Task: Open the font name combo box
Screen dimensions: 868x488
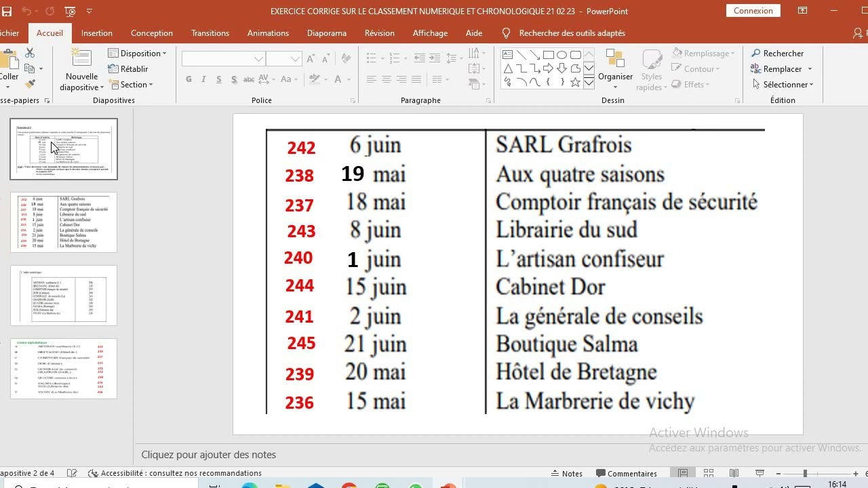Action: (223, 59)
